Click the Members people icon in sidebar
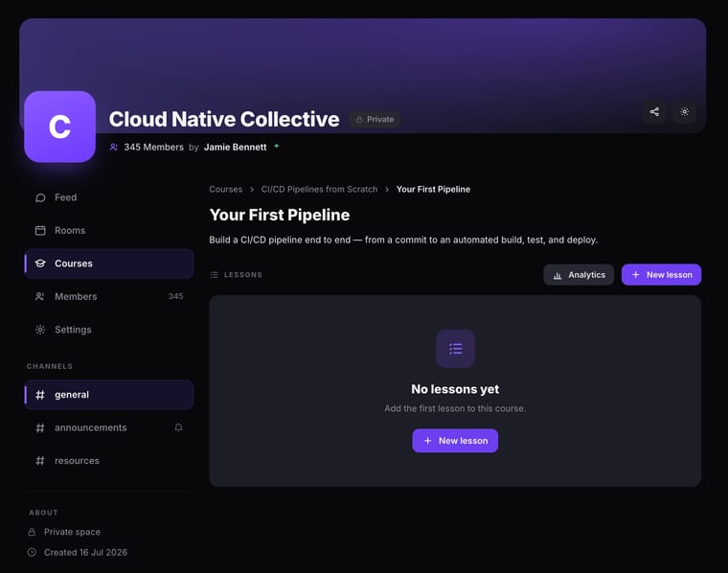This screenshot has width=728, height=573. [40, 296]
